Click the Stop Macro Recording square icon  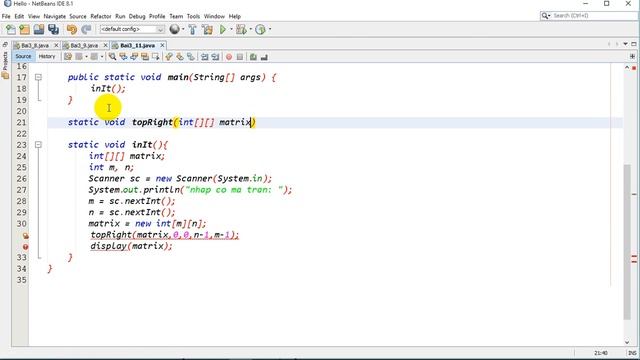click(x=240, y=57)
